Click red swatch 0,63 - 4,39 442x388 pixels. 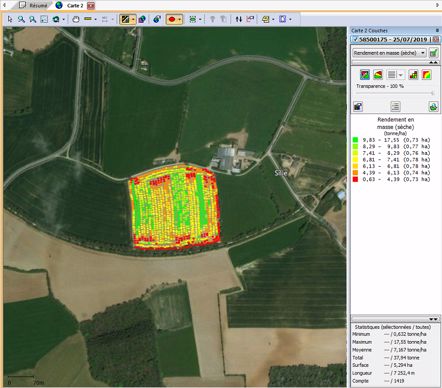pyautogui.click(x=355, y=179)
